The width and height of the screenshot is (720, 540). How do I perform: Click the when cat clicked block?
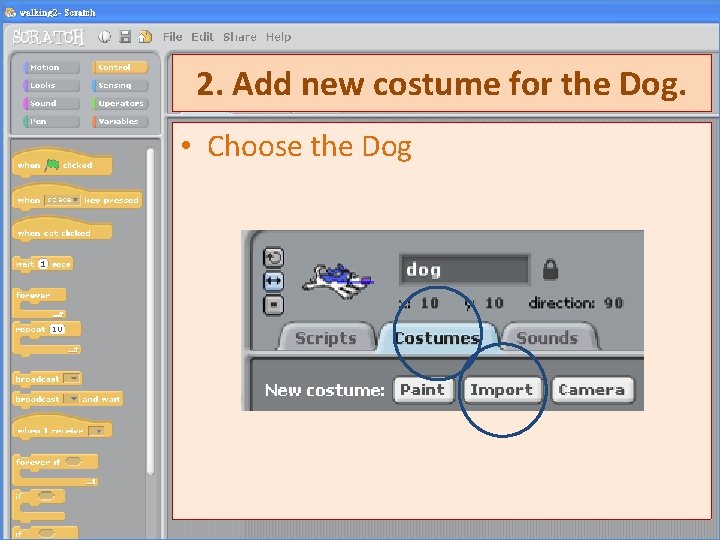(62, 230)
